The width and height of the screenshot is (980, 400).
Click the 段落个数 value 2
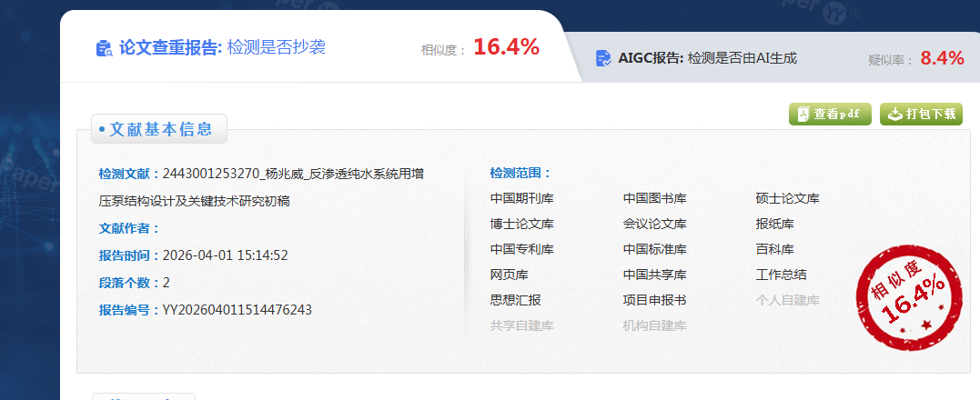[x=167, y=283]
